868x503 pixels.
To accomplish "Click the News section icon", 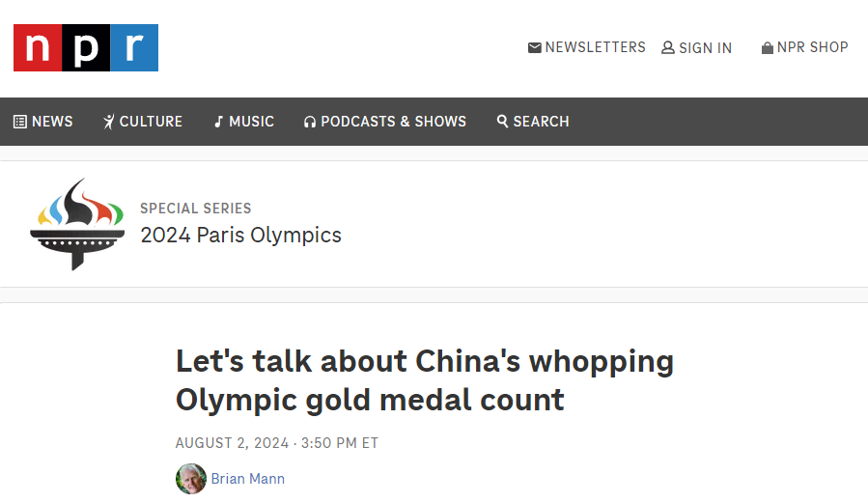I will [x=19, y=122].
